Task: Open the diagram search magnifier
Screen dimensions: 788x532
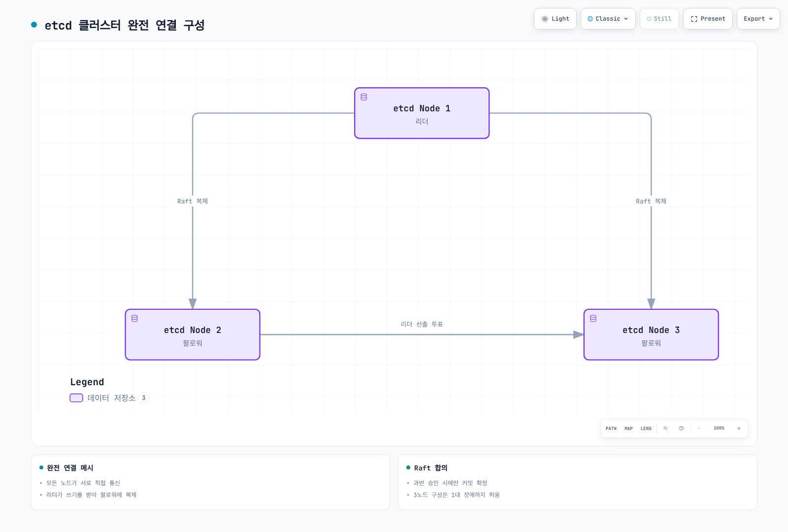Action: pos(665,429)
